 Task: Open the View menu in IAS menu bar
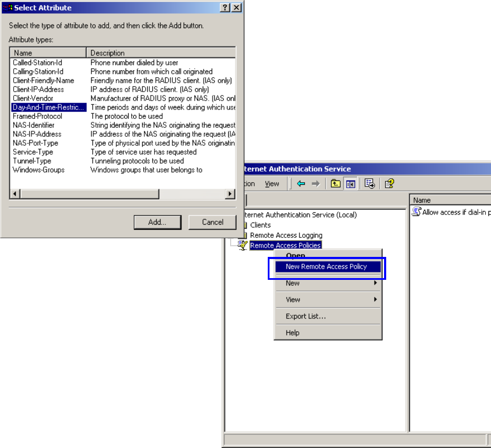pyautogui.click(x=272, y=184)
